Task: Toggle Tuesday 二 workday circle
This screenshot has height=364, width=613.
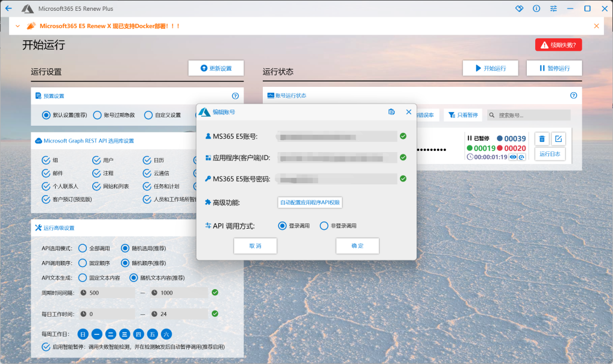Action: coord(111,334)
